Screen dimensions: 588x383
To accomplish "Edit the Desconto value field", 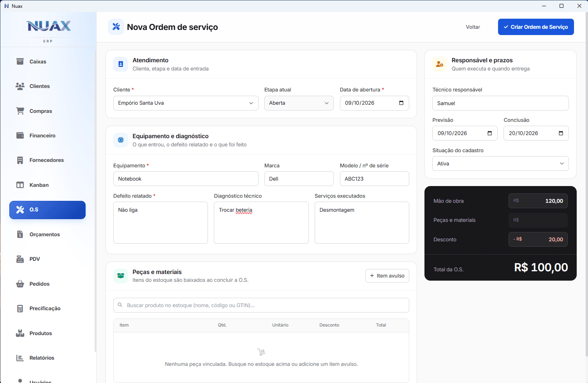I will pyautogui.click(x=538, y=239).
